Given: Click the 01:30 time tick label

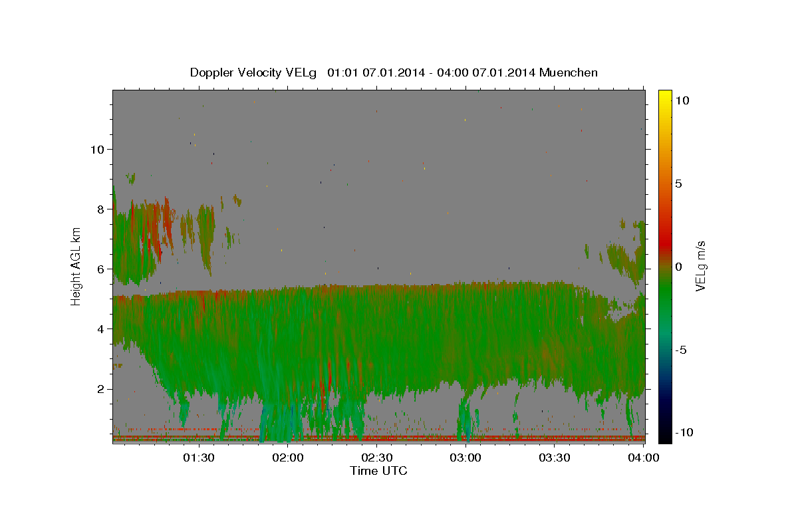Looking at the screenshot, I should pyautogui.click(x=198, y=458).
